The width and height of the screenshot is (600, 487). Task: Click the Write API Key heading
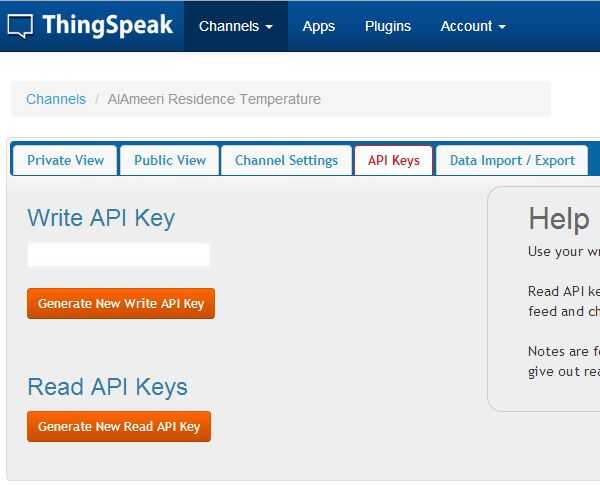(x=101, y=218)
